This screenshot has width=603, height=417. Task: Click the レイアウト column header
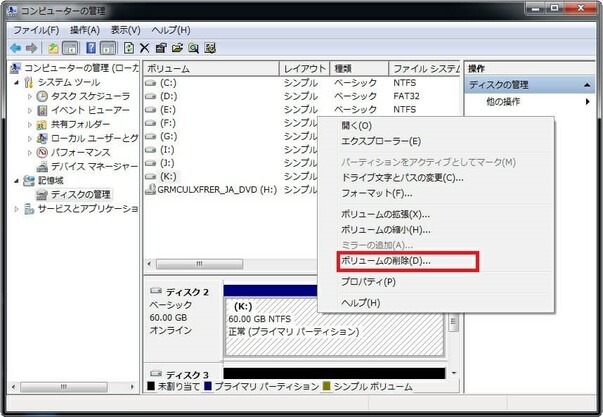pos(305,69)
